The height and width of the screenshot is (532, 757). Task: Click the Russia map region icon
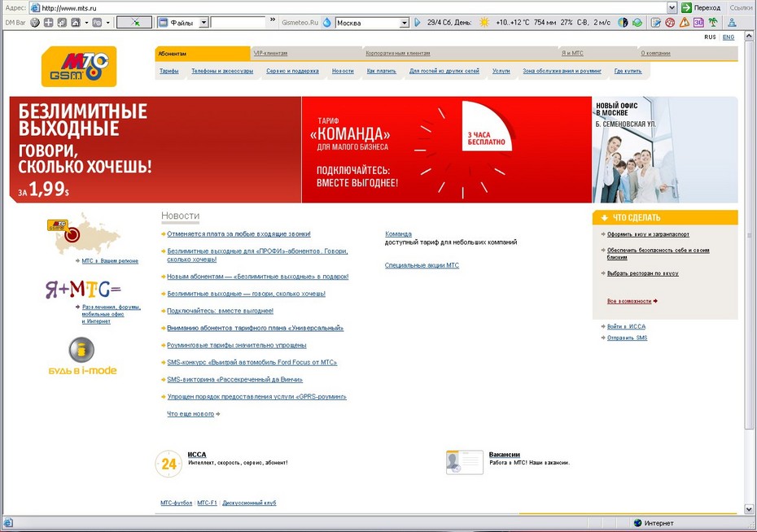[85, 233]
